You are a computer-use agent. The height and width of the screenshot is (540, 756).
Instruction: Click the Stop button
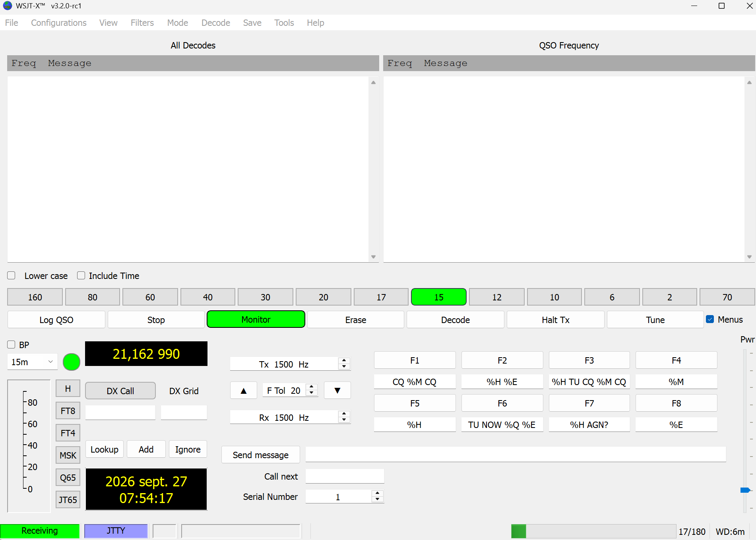coord(156,320)
